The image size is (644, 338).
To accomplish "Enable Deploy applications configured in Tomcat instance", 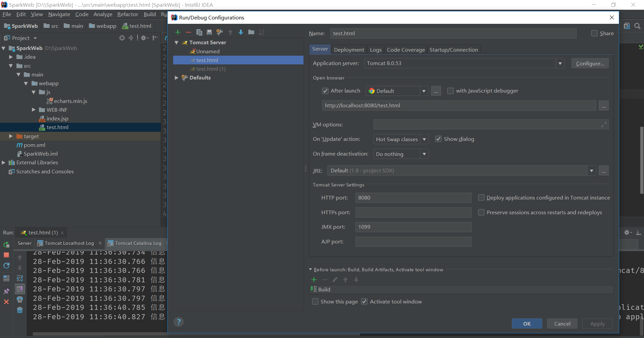I will [x=481, y=198].
